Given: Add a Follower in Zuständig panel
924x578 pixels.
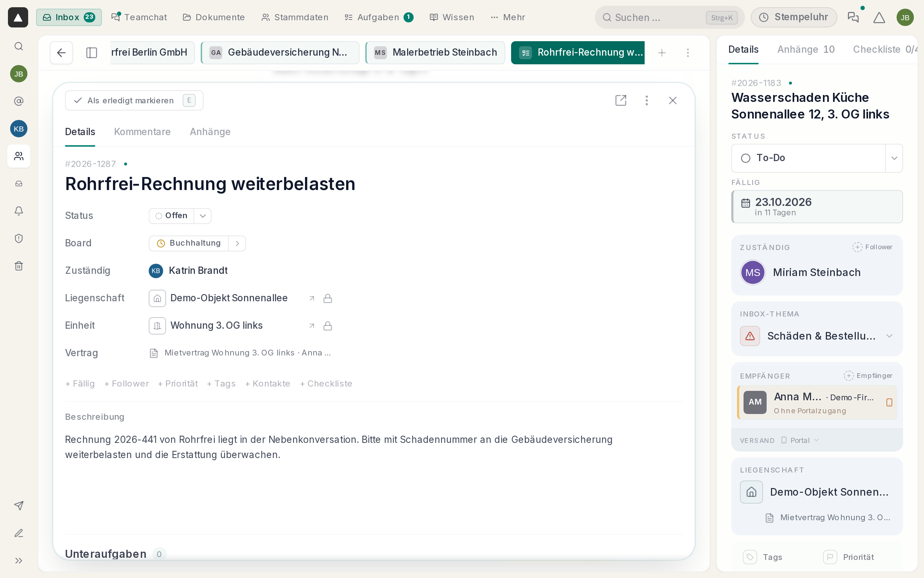Looking at the screenshot, I should [872, 247].
